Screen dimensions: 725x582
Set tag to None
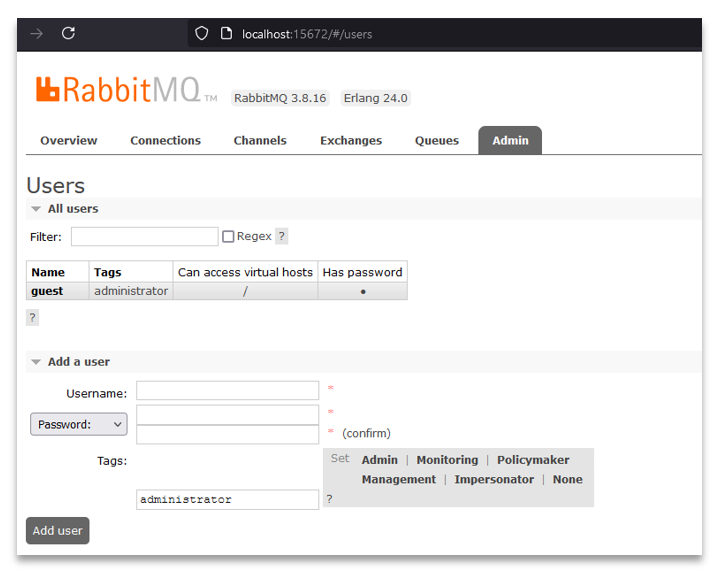click(x=567, y=479)
